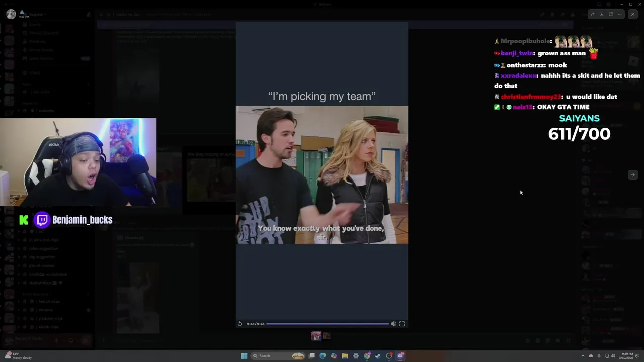Image resolution: width=644 pixels, height=362 pixels.
Task: Go to next media with right arrow
Action: 633,175
